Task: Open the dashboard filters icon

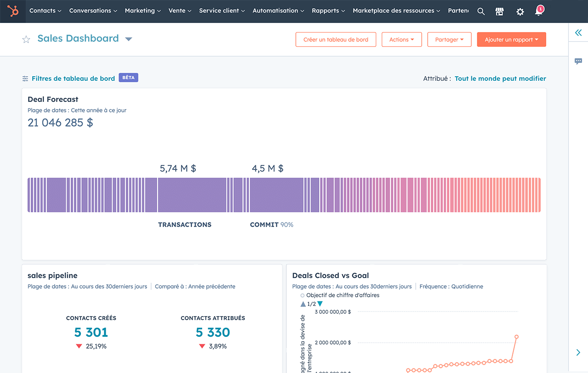Action: 25,78
